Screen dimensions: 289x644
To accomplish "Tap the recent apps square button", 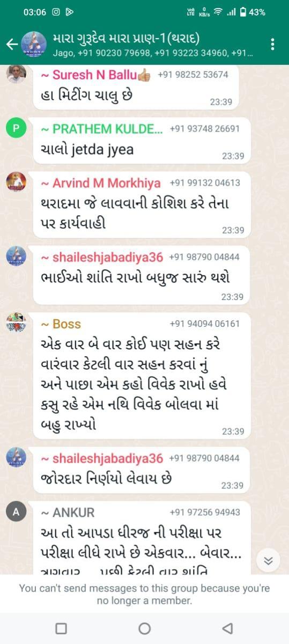I will 61,628.
